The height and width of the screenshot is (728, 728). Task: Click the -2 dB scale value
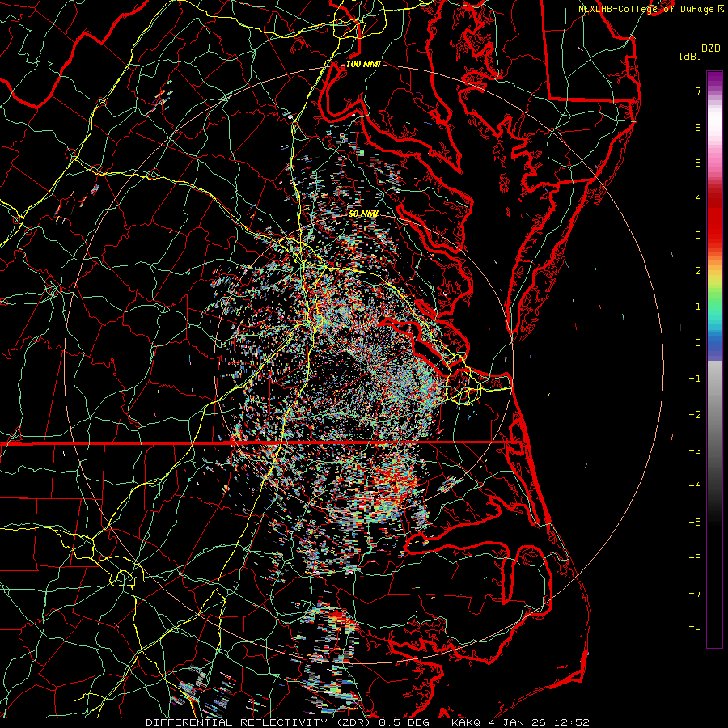[695, 415]
